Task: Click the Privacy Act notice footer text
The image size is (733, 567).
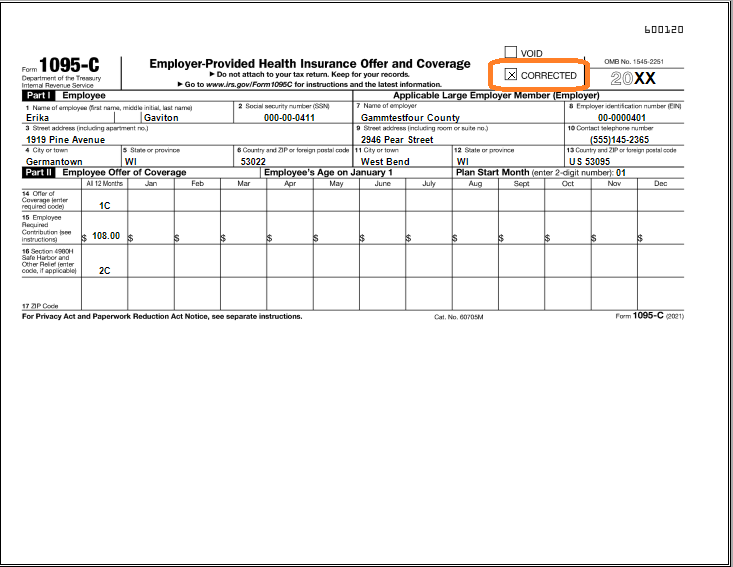Action: tap(162, 316)
